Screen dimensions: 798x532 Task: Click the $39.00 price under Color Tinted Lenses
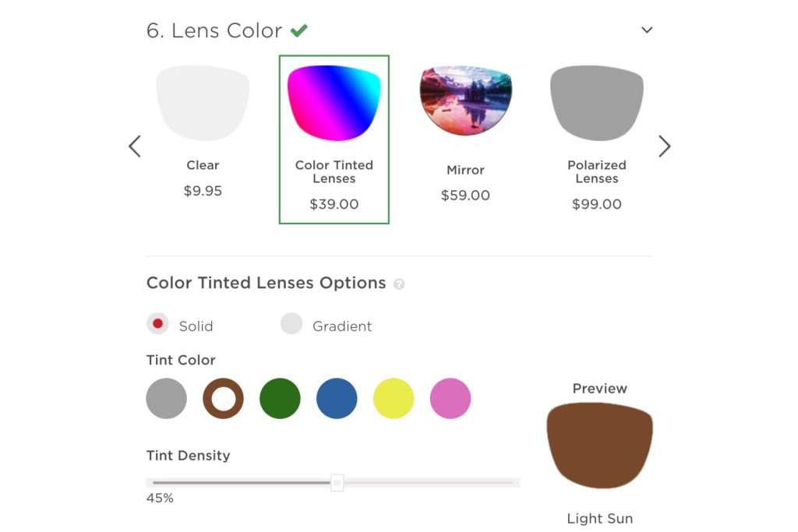click(x=334, y=204)
